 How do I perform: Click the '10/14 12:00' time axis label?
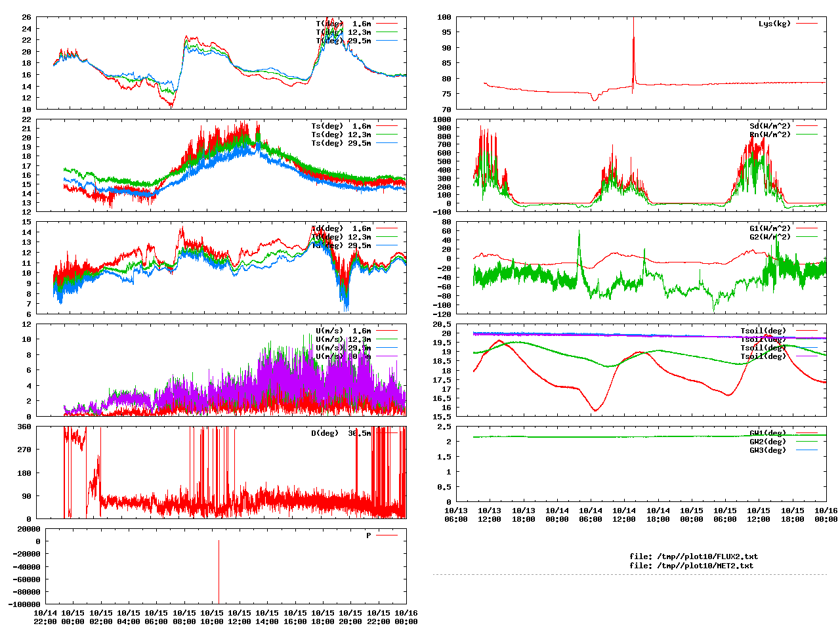(x=624, y=514)
